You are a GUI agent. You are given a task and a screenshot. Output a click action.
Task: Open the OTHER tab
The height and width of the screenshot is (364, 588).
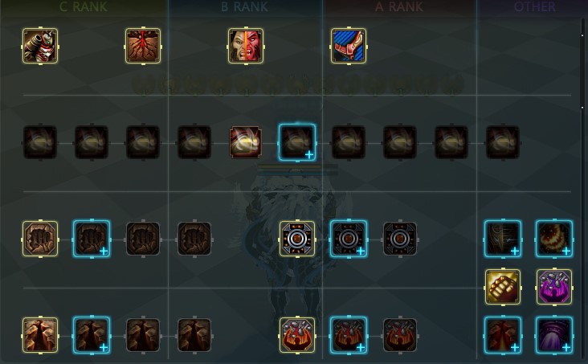(534, 6)
